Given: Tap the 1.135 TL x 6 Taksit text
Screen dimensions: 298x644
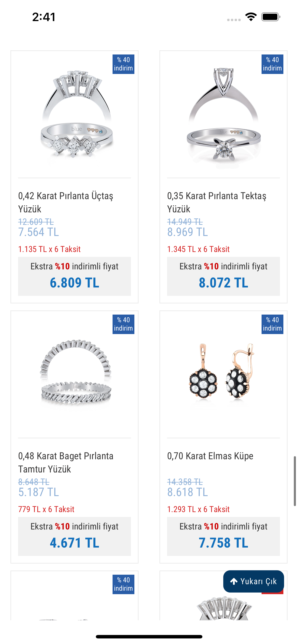Looking at the screenshot, I should (49, 249).
